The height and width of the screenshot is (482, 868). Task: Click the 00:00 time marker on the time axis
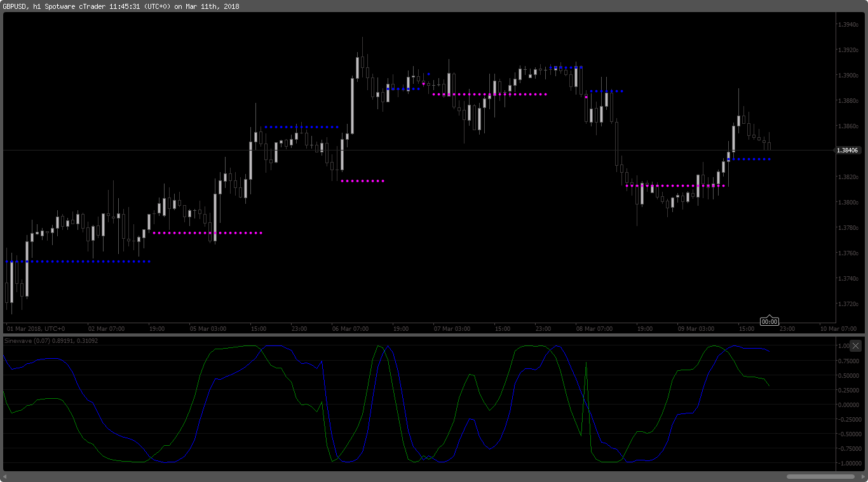pyautogui.click(x=770, y=322)
